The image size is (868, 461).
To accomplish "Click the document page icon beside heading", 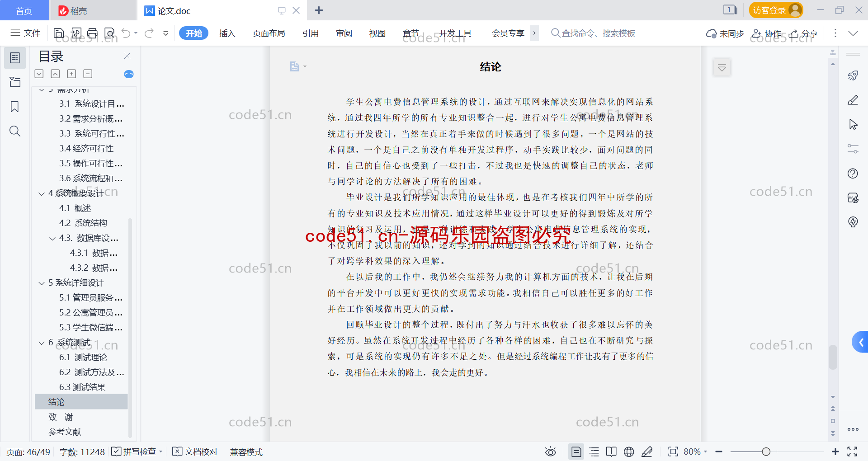I will 295,67.
